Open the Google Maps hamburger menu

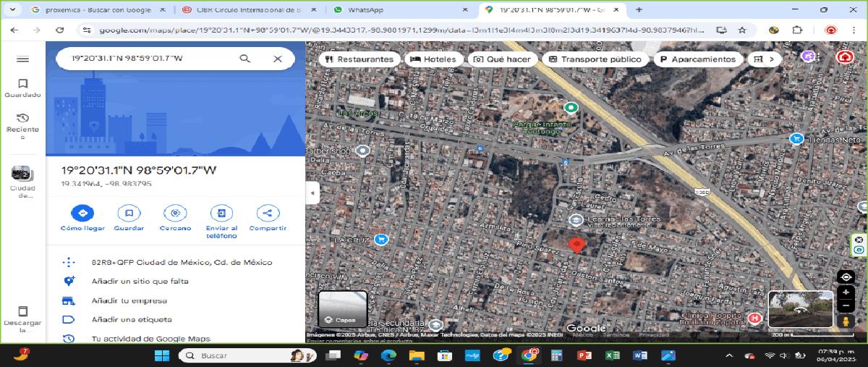coord(22,59)
